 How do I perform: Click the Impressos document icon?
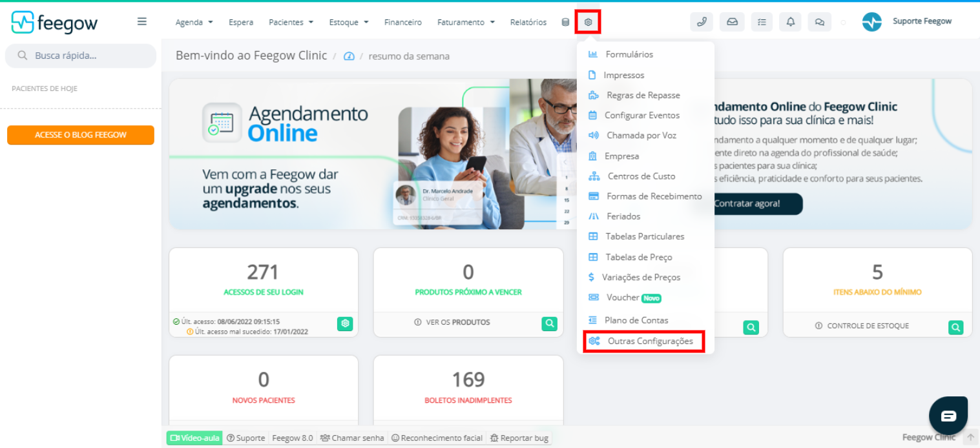click(x=592, y=75)
